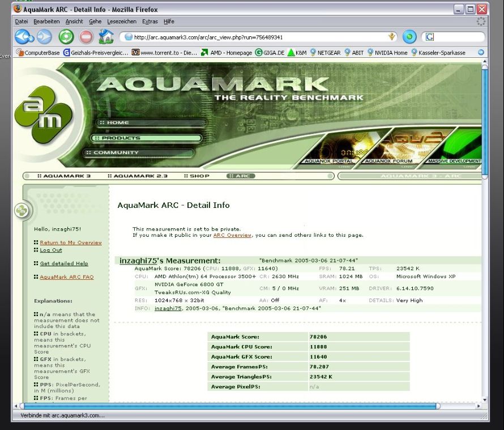Viewport: 504px width, 430px height.
Task: Open Geizhals-Preisvergleich bookmark
Action: (x=96, y=53)
